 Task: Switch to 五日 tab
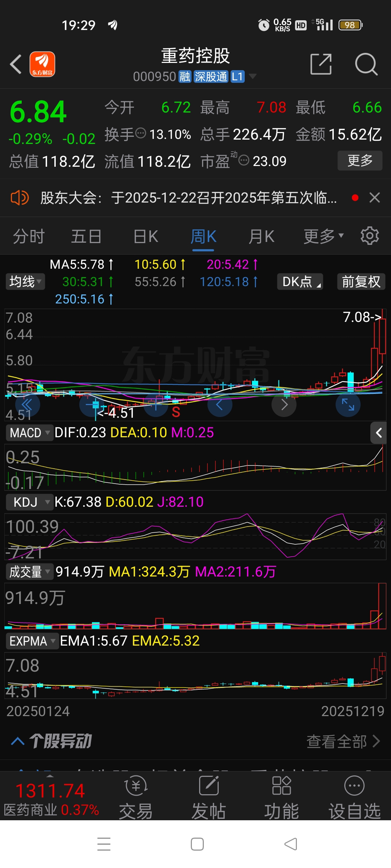pyautogui.click(x=86, y=237)
